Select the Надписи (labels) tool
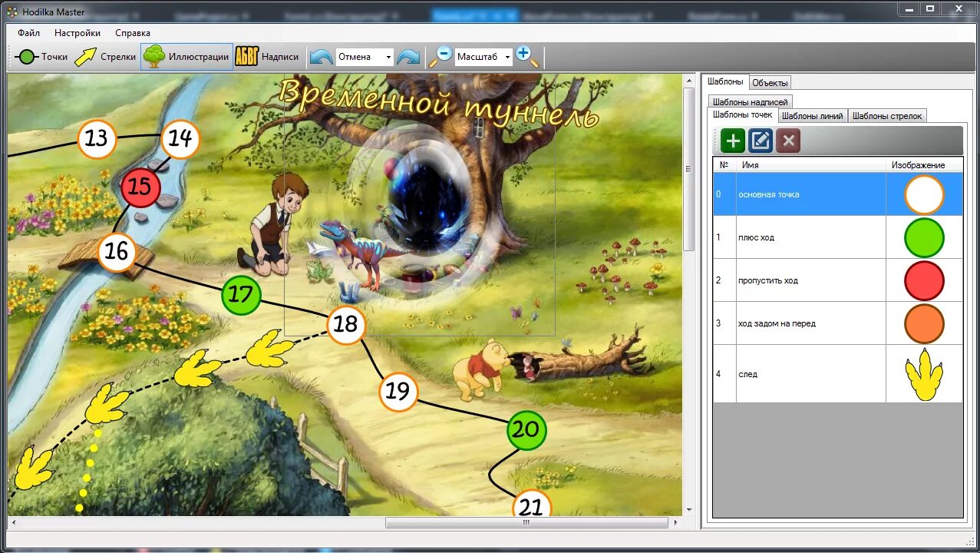This screenshot has height=553, width=980. coord(267,57)
